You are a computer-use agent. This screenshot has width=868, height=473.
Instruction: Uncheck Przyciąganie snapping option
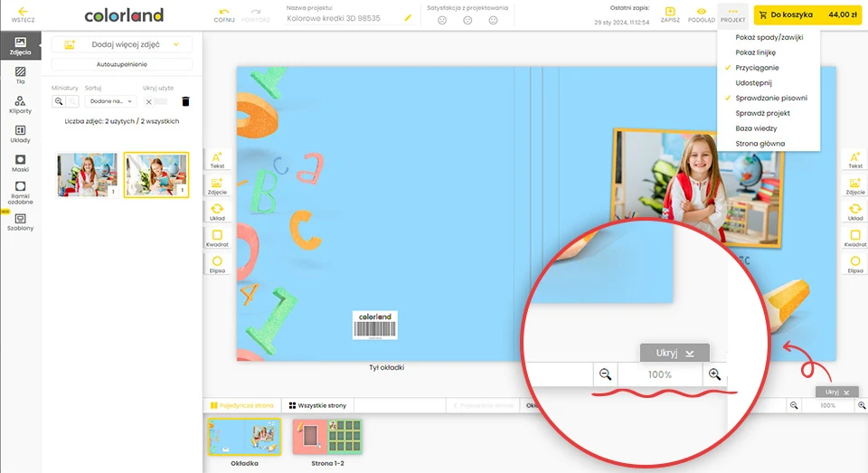pos(757,68)
